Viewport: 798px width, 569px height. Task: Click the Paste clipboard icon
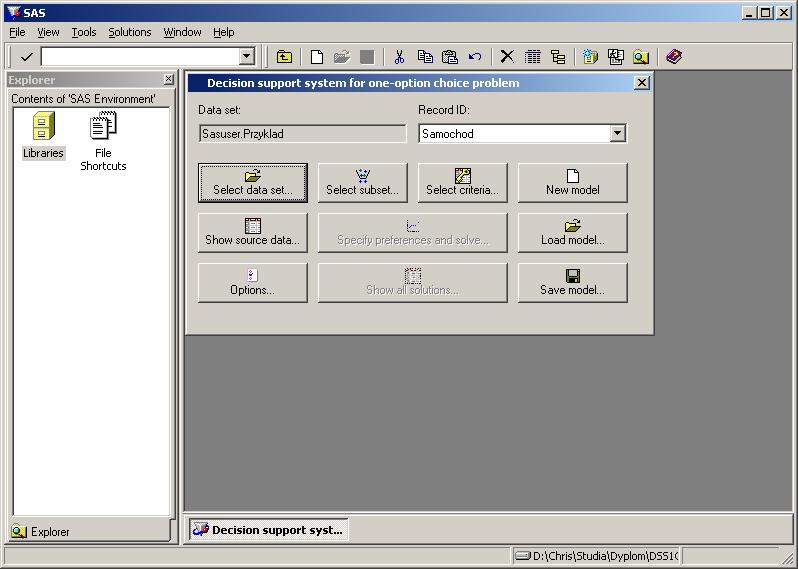pos(450,56)
